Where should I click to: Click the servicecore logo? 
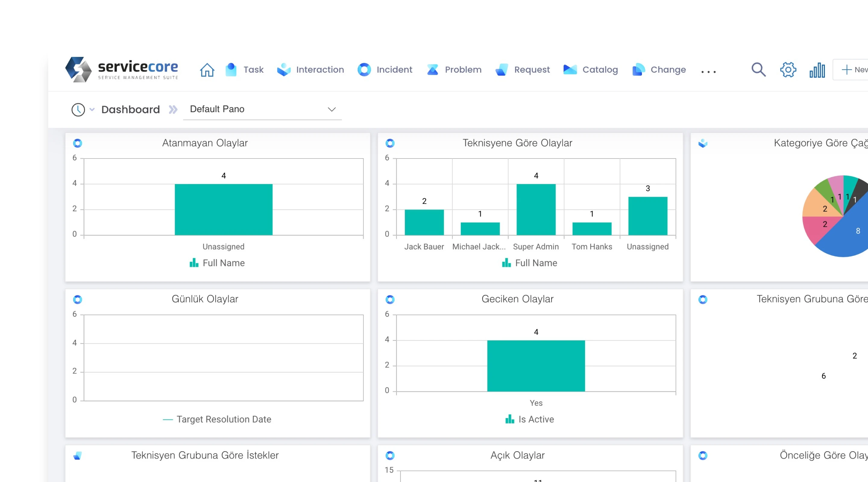tap(121, 69)
